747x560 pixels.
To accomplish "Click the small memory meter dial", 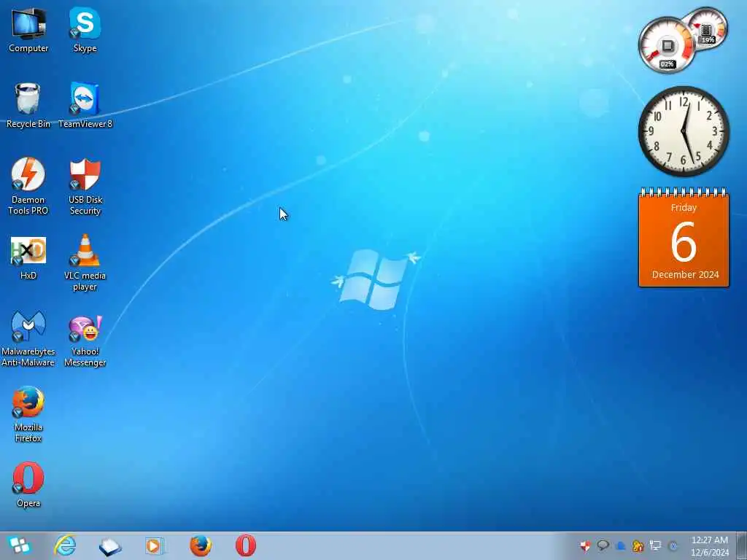I will [708, 28].
